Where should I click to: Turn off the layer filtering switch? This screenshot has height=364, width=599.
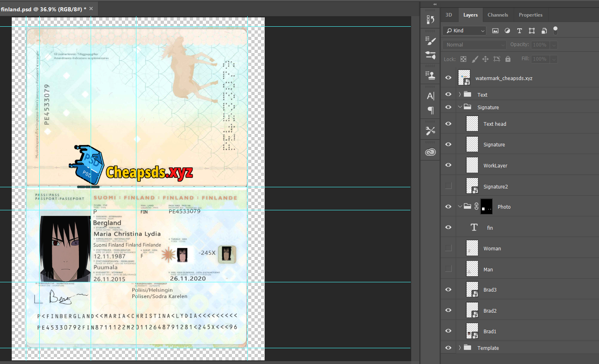(555, 30)
